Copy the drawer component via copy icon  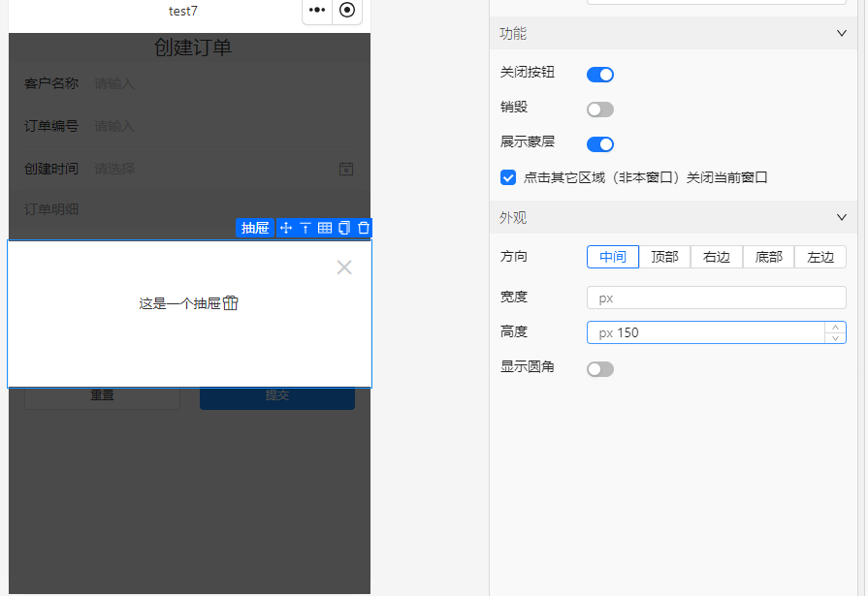pos(344,228)
